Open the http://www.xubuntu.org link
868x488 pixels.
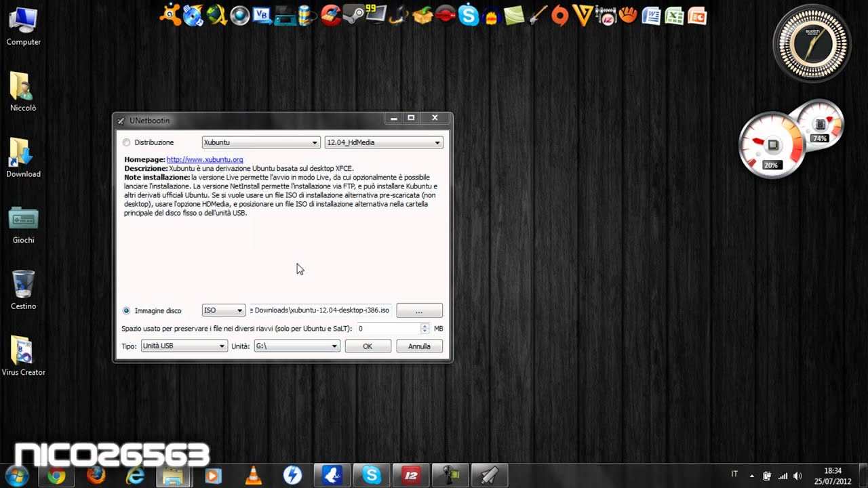(x=205, y=160)
